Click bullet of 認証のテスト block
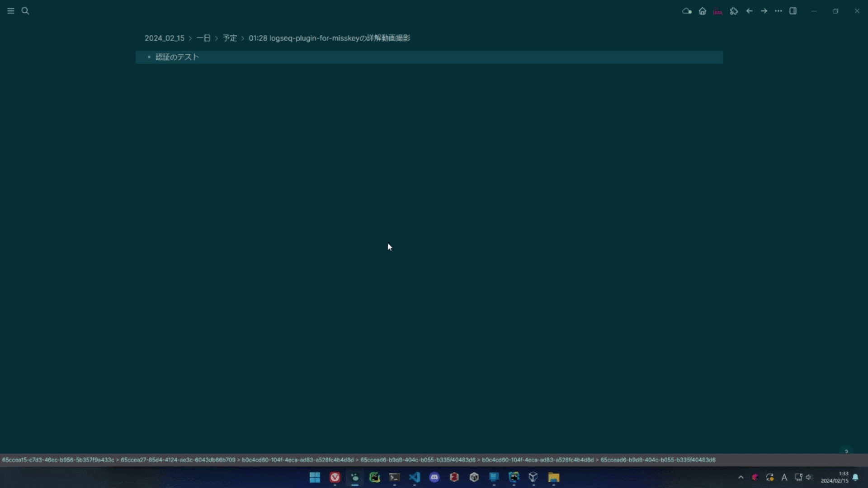 [x=149, y=57]
